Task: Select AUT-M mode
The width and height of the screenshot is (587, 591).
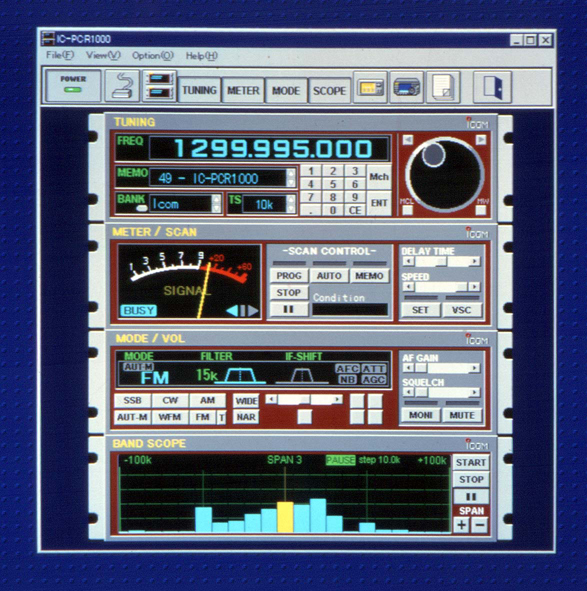Action: tap(132, 417)
